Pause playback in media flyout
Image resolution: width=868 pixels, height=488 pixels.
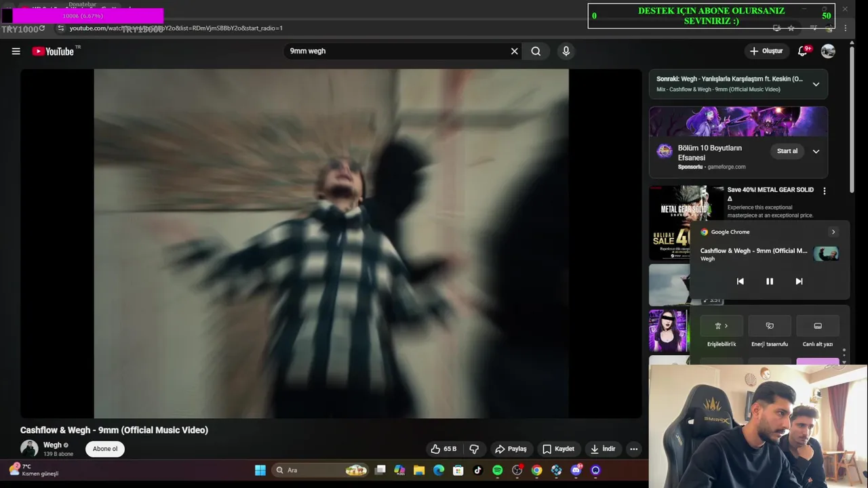click(770, 281)
